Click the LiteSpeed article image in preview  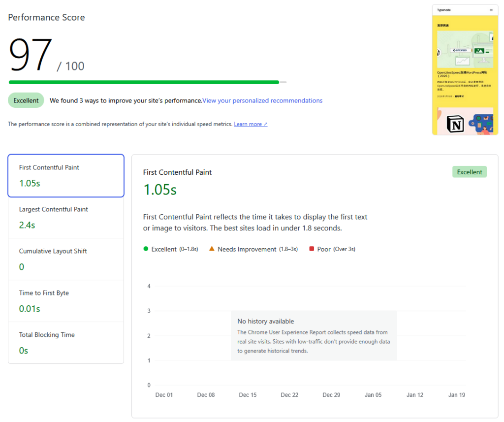[x=465, y=49]
